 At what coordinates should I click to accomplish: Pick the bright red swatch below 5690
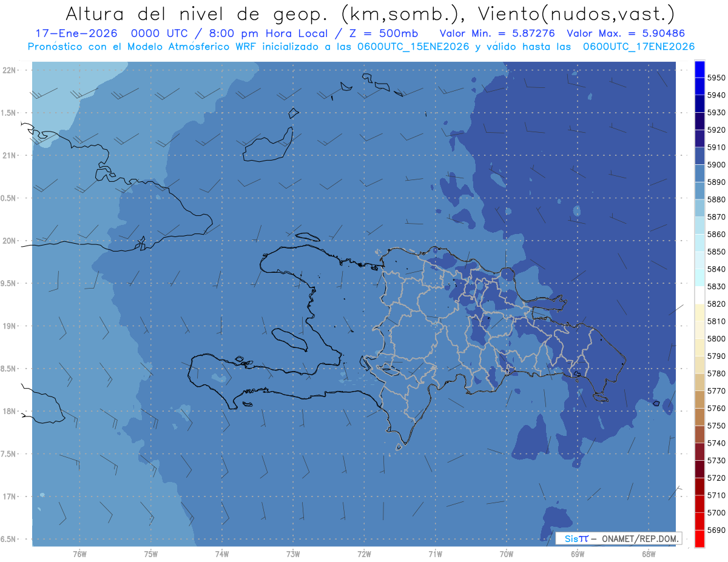click(x=699, y=538)
